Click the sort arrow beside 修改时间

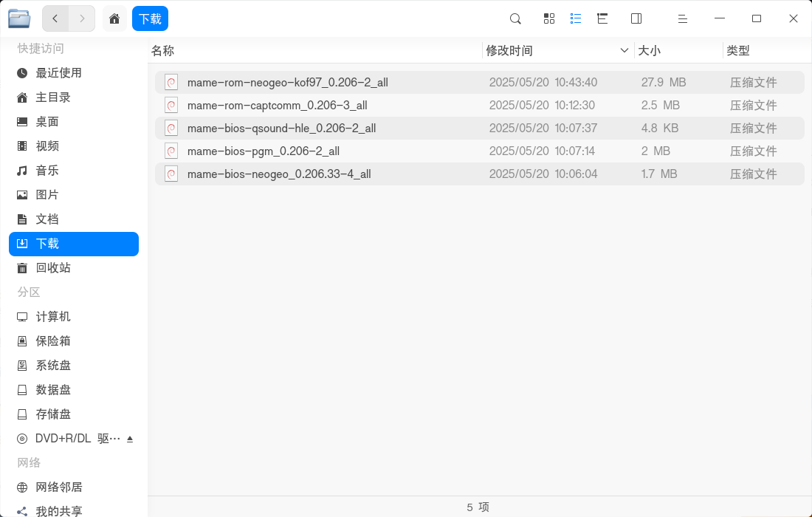click(624, 51)
